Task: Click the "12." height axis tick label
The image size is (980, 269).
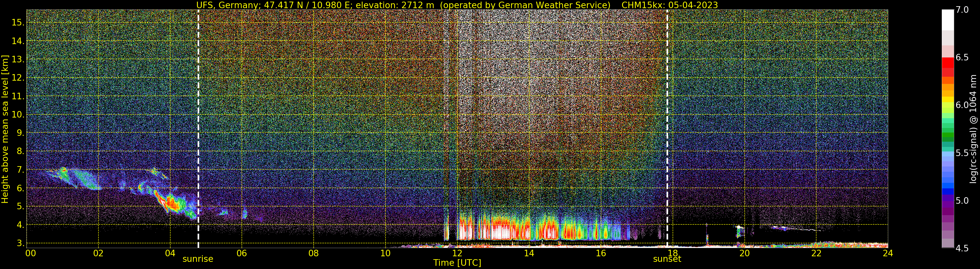Action: 19,78
